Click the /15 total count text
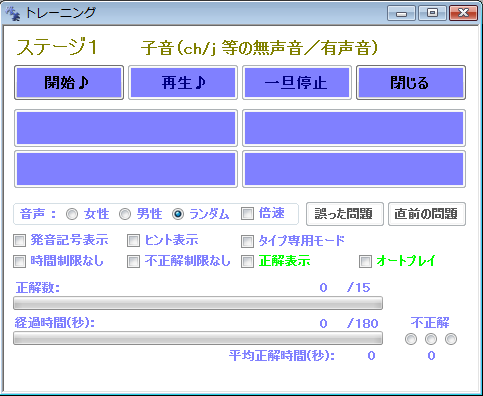This screenshot has height=396, width=483. click(x=359, y=288)
